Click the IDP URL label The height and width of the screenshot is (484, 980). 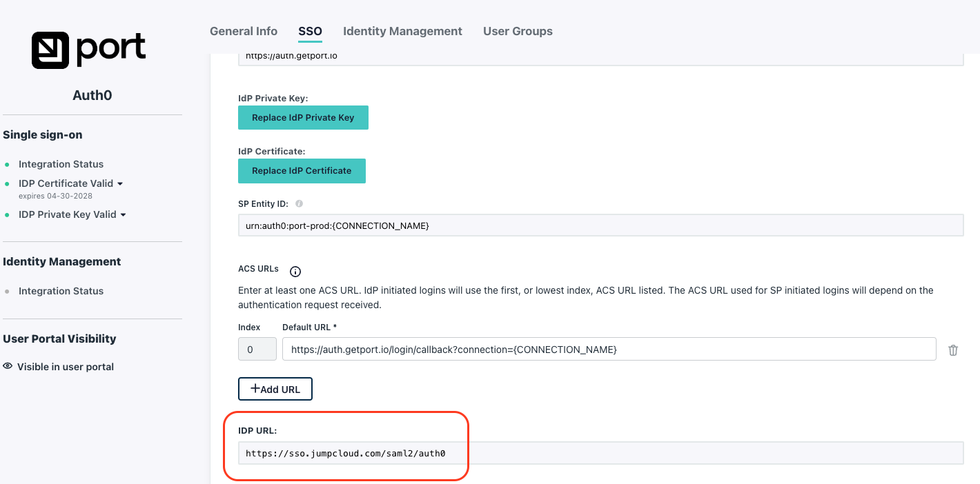click(x=257, y=430)
